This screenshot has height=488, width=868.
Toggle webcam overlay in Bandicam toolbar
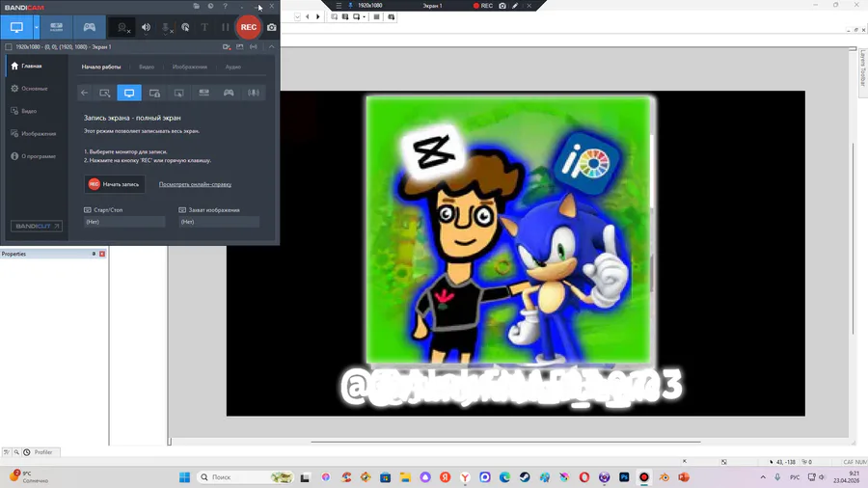tap(122, 27)
